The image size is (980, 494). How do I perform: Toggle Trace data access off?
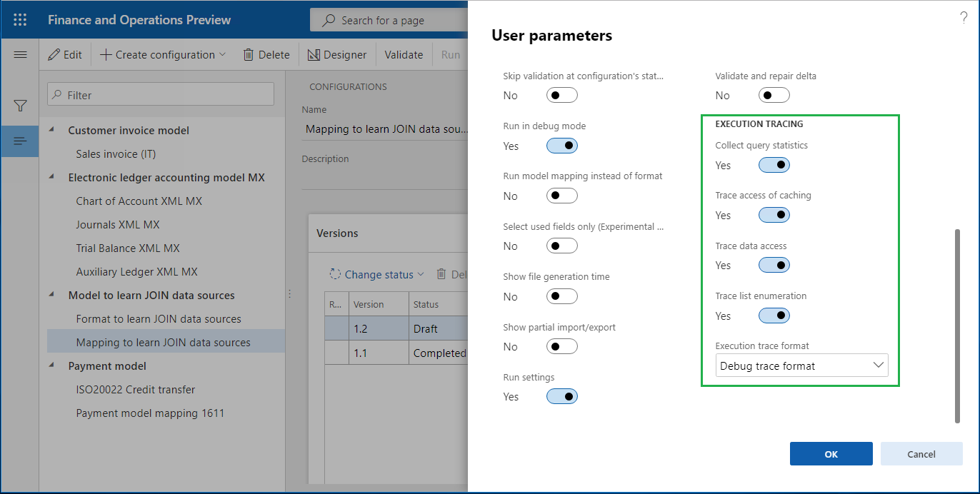pyautogui.click(x=774, y=265)
